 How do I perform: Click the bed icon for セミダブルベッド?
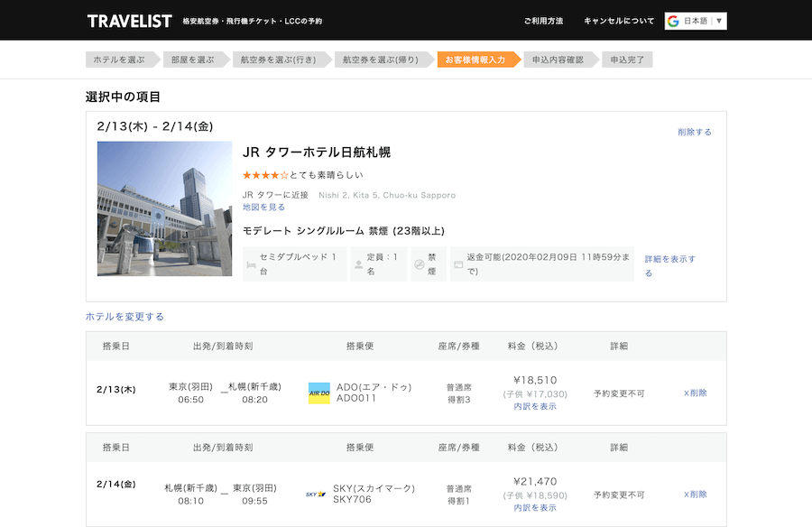pos(251,264)
